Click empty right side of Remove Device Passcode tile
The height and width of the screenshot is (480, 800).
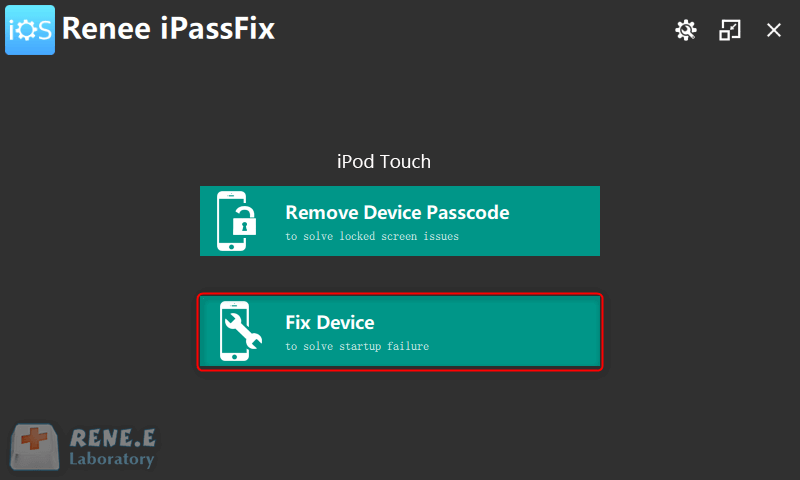[560, 221]
